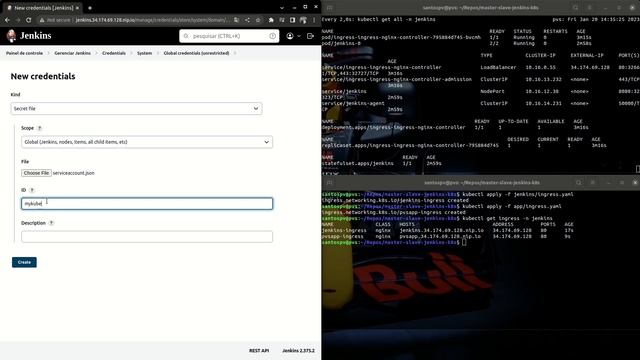Click the Scope help question mark
Screen dimensions: 640x360
[x=40, y=128]
